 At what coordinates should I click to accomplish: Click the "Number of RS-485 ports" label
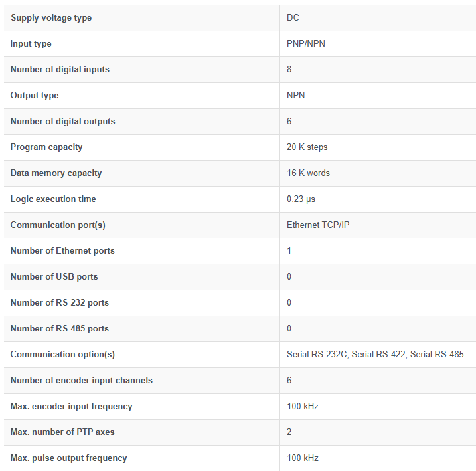[60, 329]
